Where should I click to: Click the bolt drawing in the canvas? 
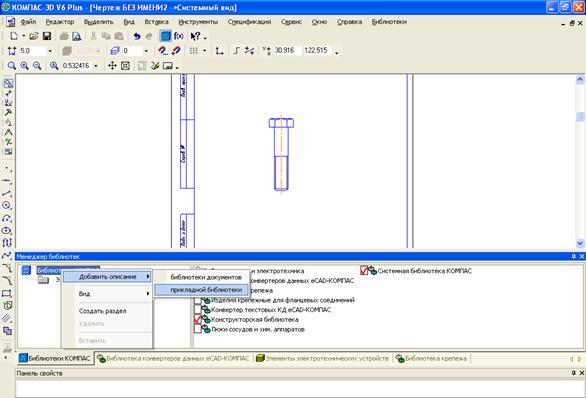[281, 154]
